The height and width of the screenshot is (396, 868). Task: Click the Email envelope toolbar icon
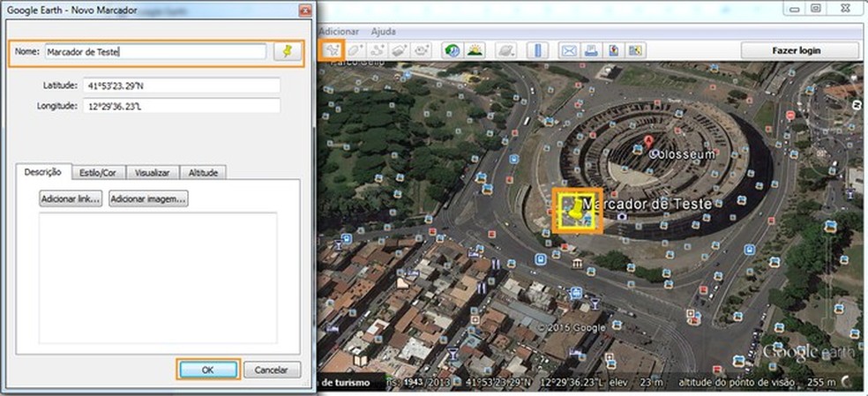(x=568, y=50)
